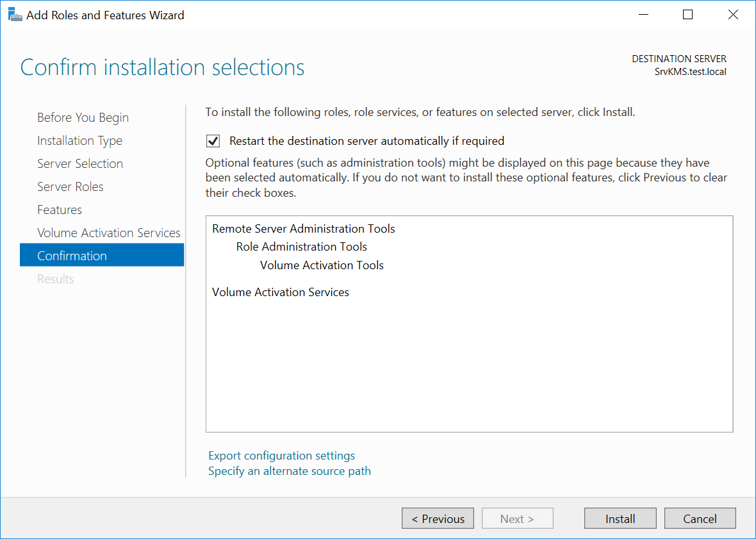
Task: Click the SrvKMS.test.local server name
Action: (691, 72)
